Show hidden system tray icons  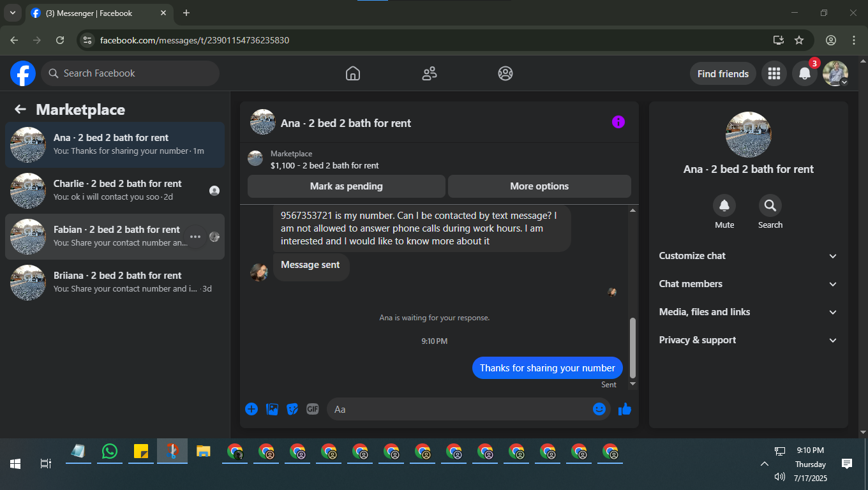tap(763, 464)
